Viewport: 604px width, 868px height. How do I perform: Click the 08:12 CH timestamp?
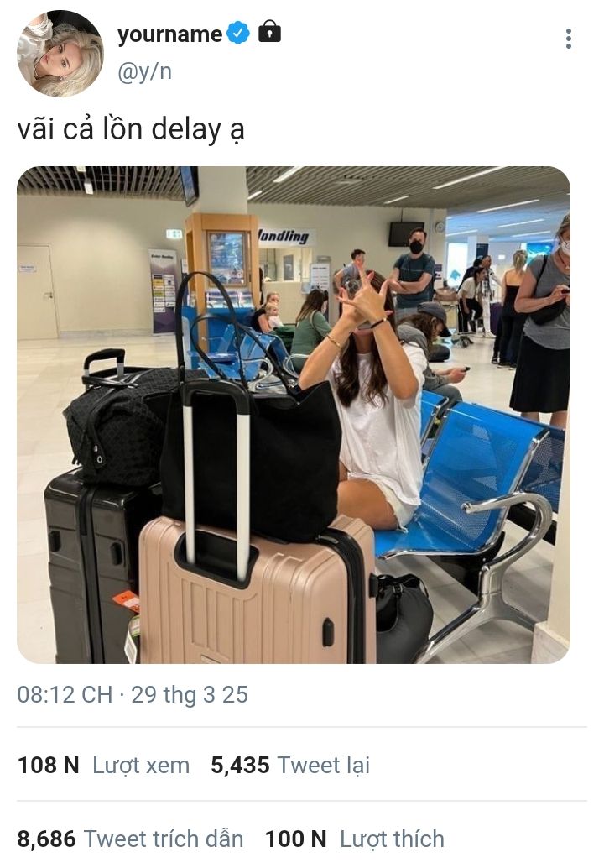(65, 695)
